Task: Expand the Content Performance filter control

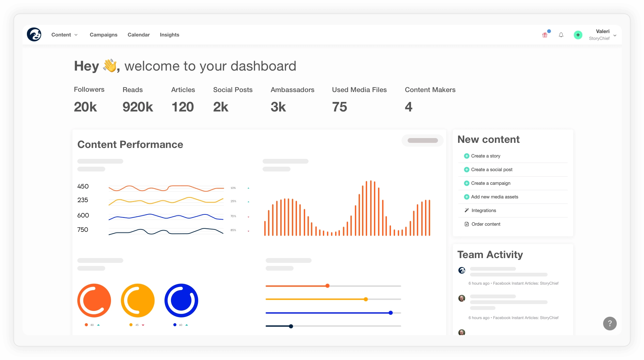Action: (422, 140)
